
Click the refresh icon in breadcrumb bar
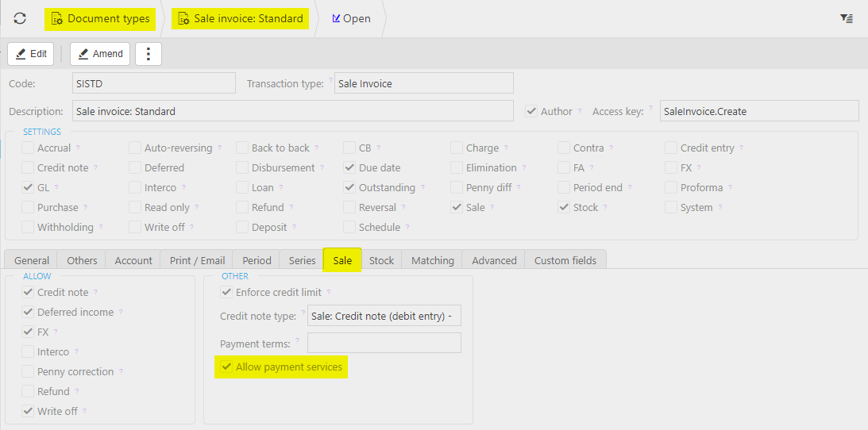coord(20,18)
